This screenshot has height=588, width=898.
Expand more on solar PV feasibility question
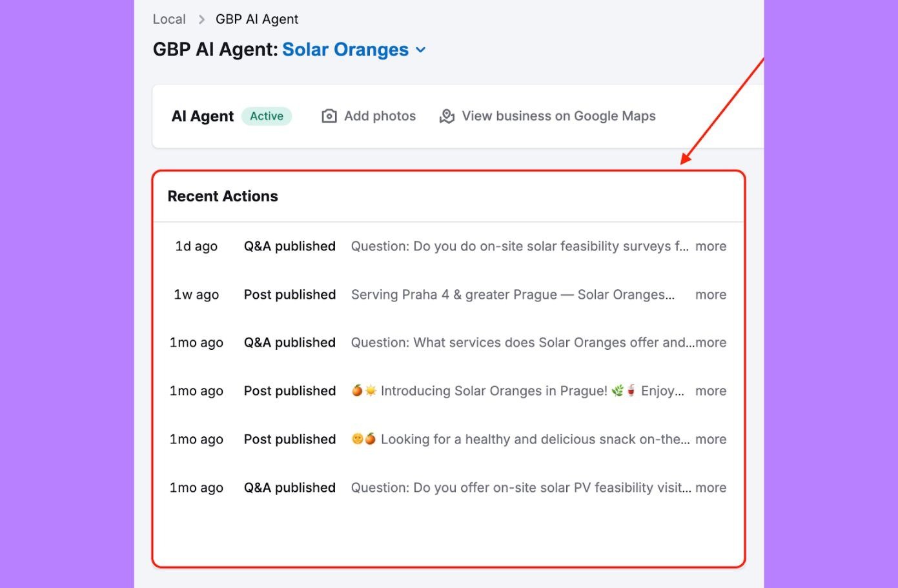pyautogui.click(x=711, y=488)
